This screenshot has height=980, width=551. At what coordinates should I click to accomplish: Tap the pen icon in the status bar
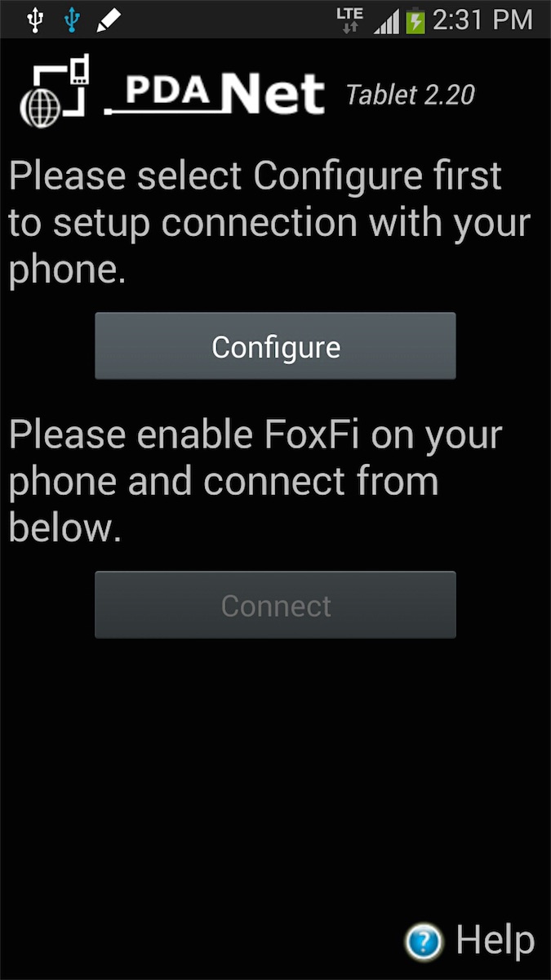coord(109,20)
